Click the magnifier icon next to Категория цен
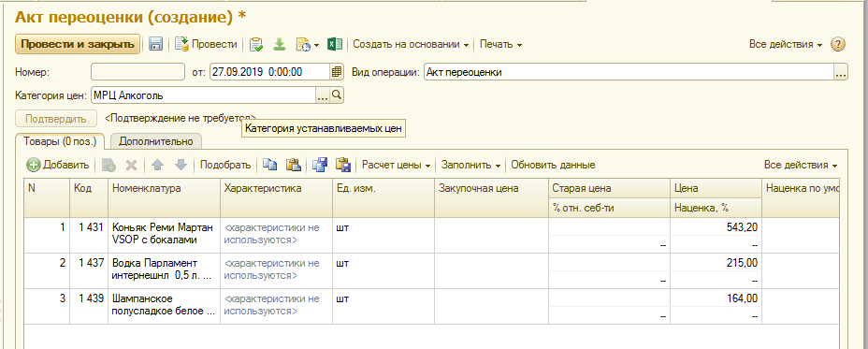 click(x=337, y=95)
